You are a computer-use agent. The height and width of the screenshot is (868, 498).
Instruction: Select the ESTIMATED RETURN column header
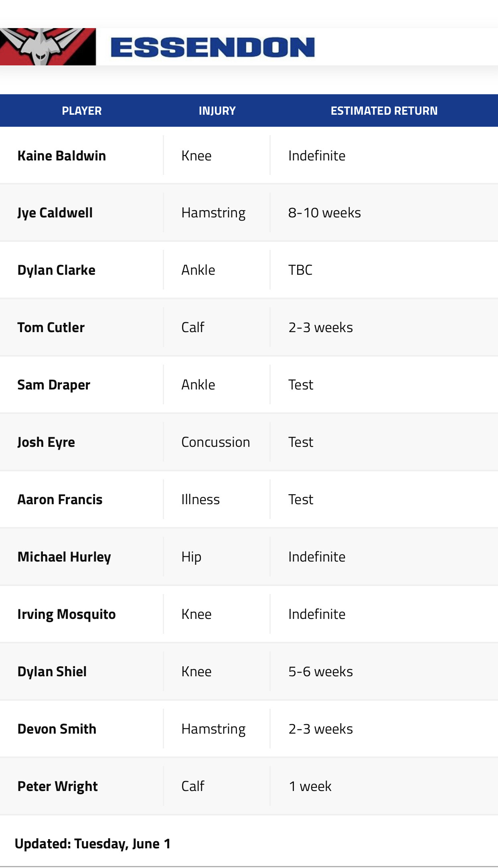pyautogui.click(x=384, y=111)
